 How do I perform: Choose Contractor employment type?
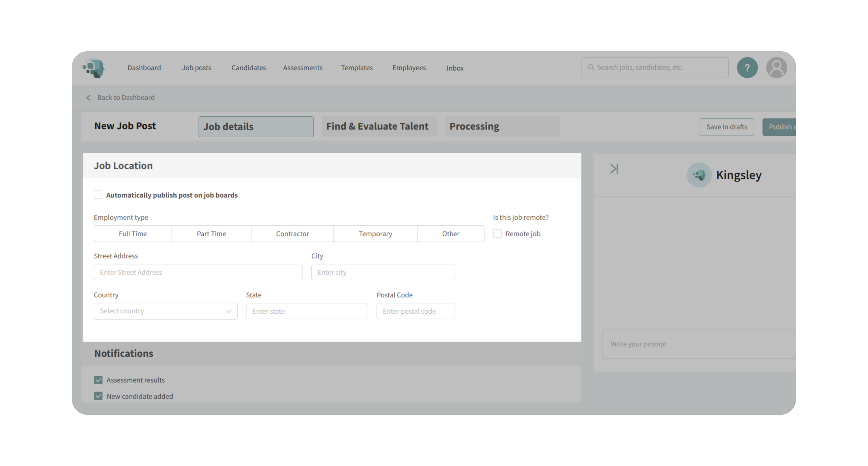pos(292,234)
